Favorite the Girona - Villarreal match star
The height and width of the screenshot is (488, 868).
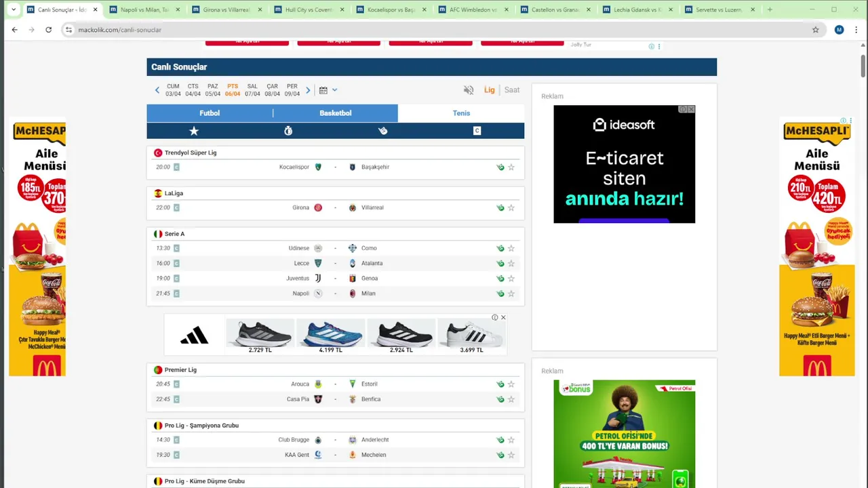(x=511, y=208)
